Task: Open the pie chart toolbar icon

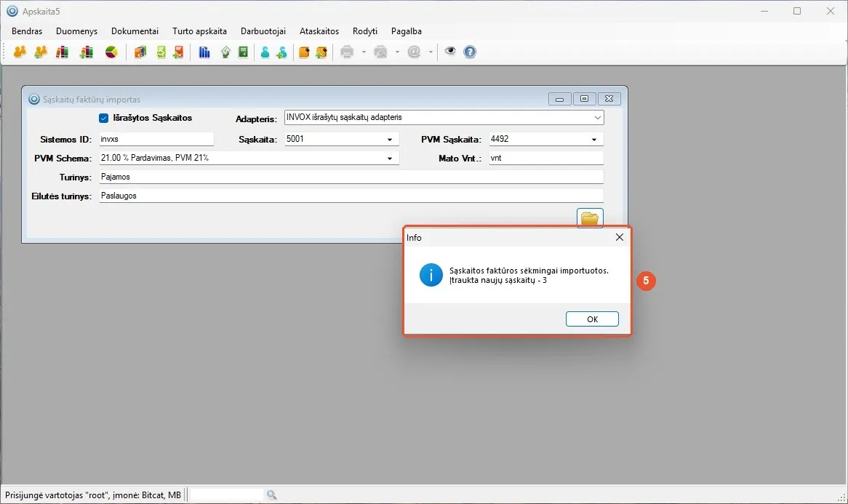Action: coord(111,52)
